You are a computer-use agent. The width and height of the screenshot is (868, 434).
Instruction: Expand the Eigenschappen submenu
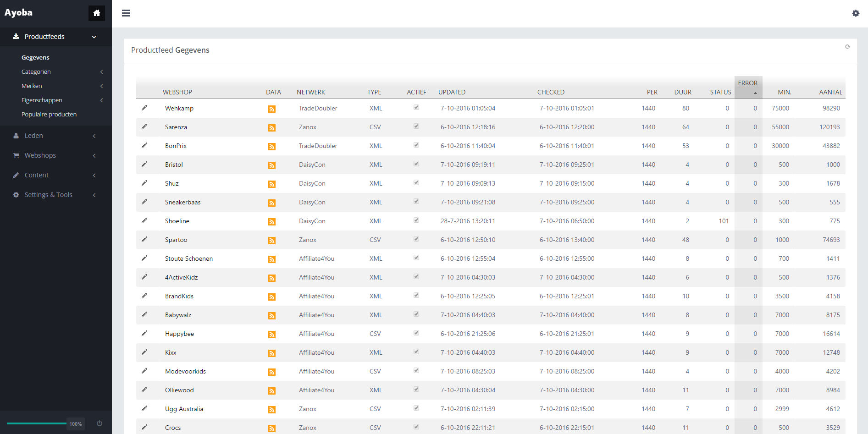point(56,100)
